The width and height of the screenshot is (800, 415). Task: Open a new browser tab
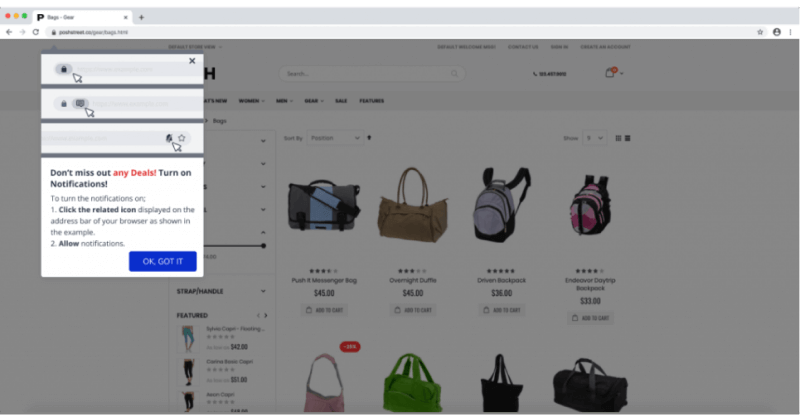(x=141, y=17)
